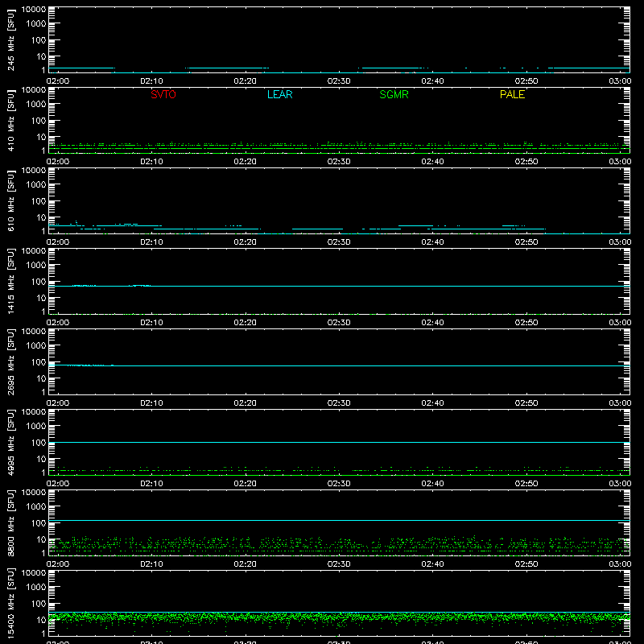Click the 100 tick on 15400 MHz axis
Viewport: 644px width, 644px height.
click(39, 604)
